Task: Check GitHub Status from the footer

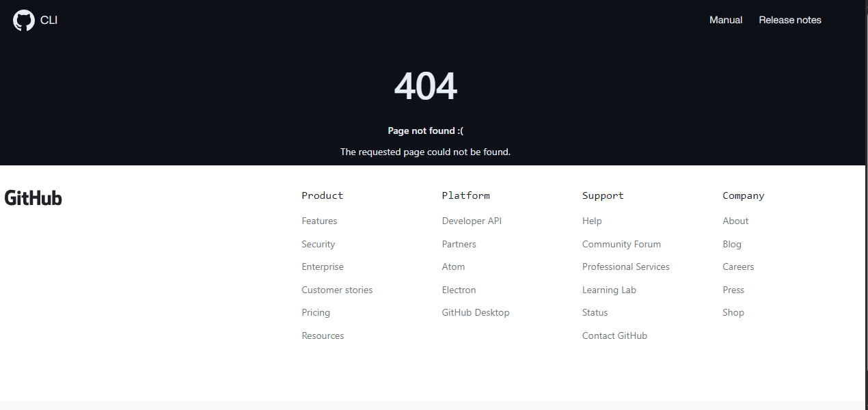Action: point(595,312)
